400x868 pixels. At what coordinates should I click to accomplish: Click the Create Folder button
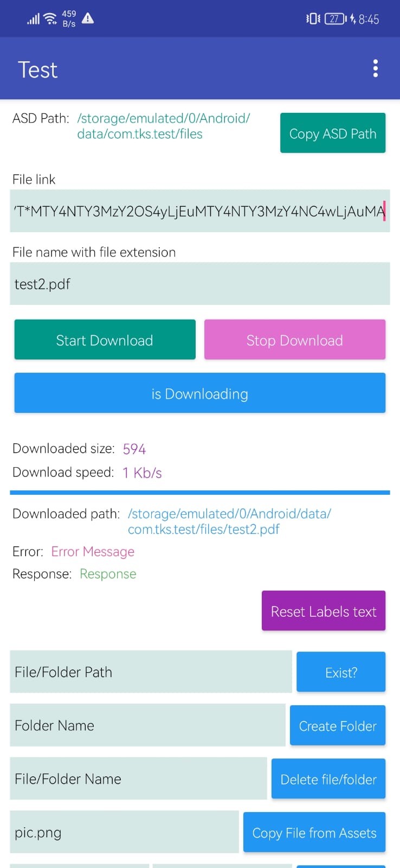click(337, 725)
